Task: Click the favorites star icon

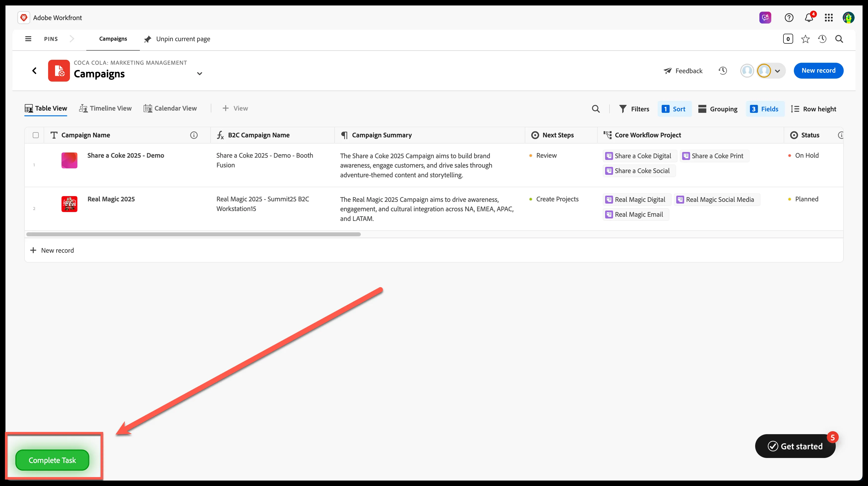Action: coord(805,39)
